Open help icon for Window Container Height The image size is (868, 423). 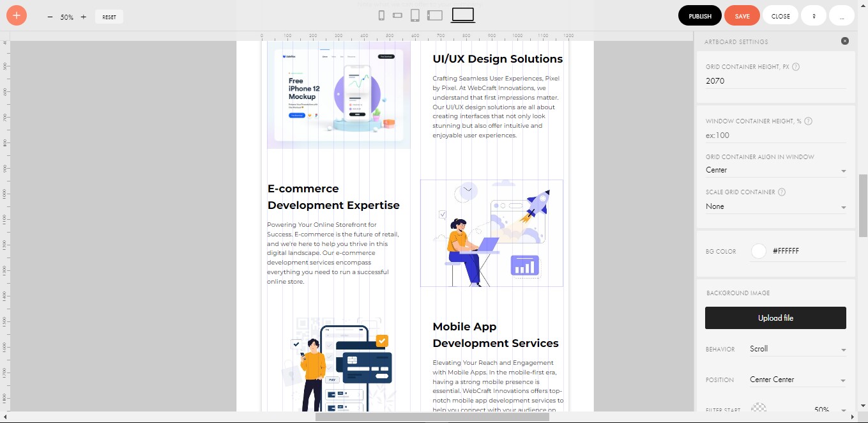click(x=808, y=121)
